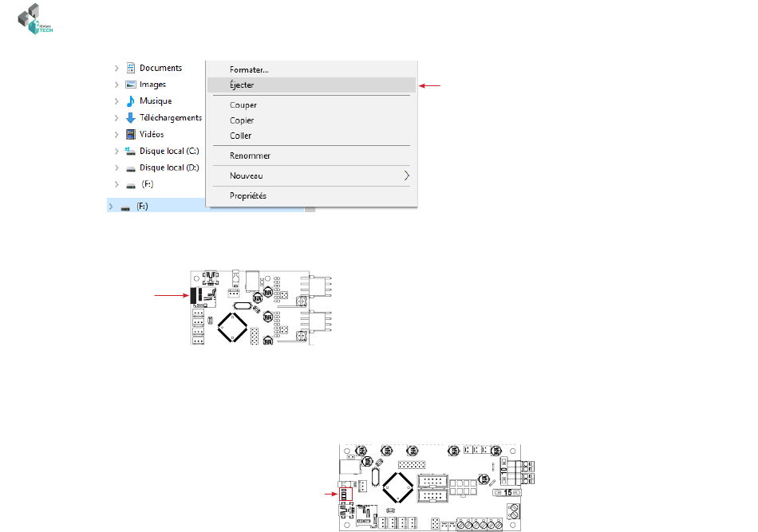
Task: Open the Nouveau submenu entry
Action: coord(311,176)
